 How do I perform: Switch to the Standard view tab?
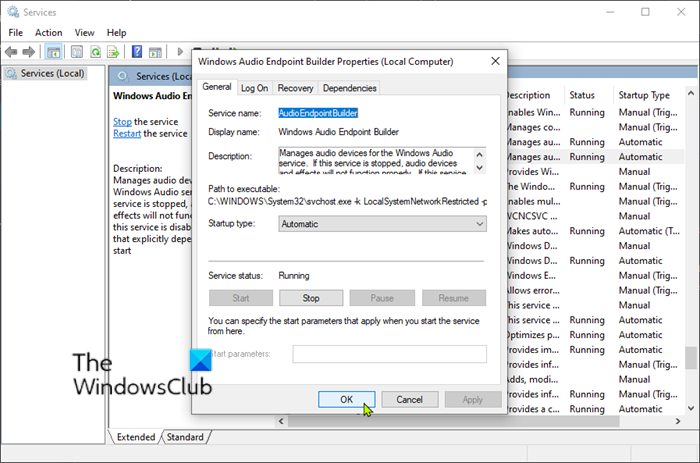click(185, 437)
